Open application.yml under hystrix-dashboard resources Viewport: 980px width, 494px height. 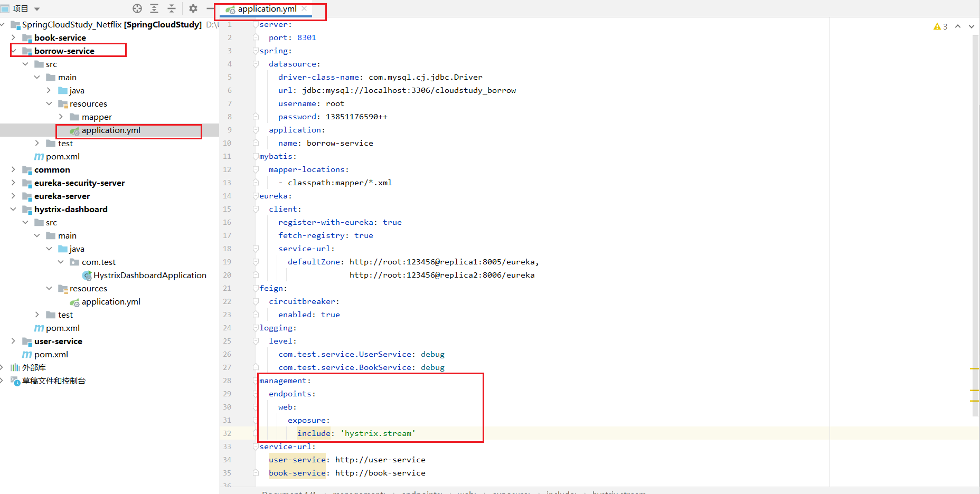tap(111, 301)
